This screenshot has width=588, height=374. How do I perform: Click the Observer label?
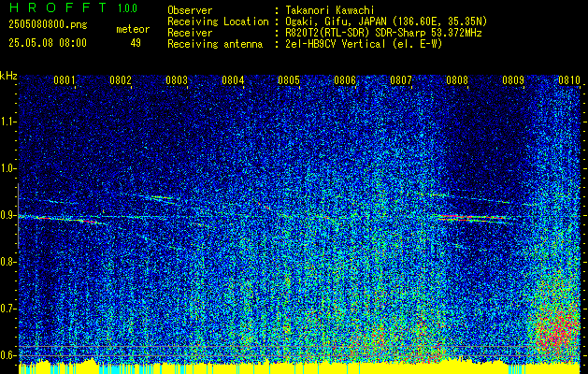(190, 10)
